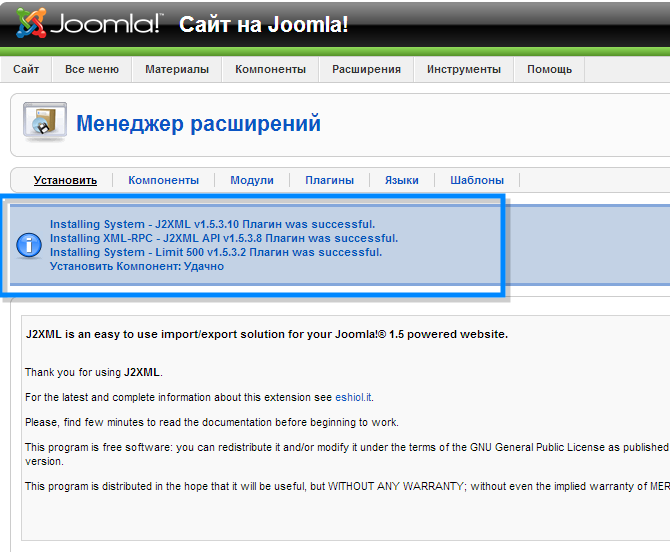Click the Установить Компонент: Удачно message
Image resolution: width=670 pixels, height=552 pixels.
click(x=137, y=266)
